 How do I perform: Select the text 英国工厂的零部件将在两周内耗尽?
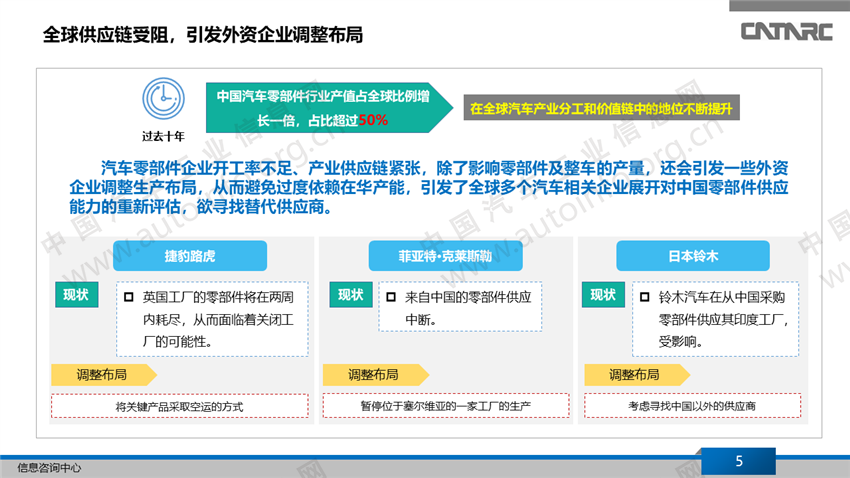click(218, 319)
